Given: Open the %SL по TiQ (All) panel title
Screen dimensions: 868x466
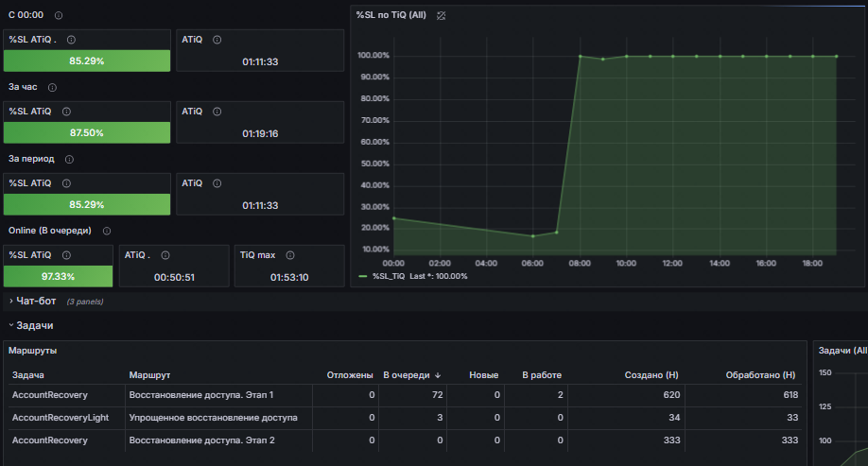Looking at the screenshot, I should (x=391, y=15).
